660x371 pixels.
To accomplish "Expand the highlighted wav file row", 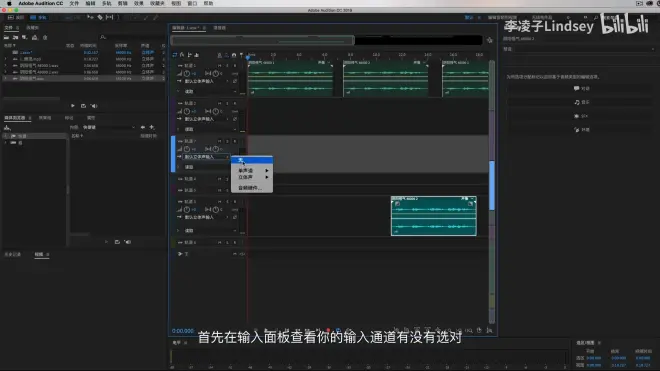I will (5, 78).
